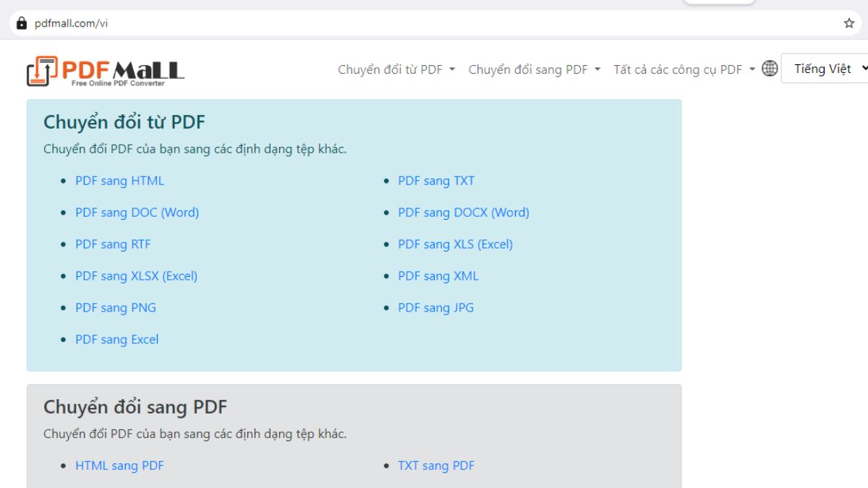The height and width of the screenshot is (488, 868).
Task: Open the PDF sang HTML converter
Action: (x=119, y=181)
